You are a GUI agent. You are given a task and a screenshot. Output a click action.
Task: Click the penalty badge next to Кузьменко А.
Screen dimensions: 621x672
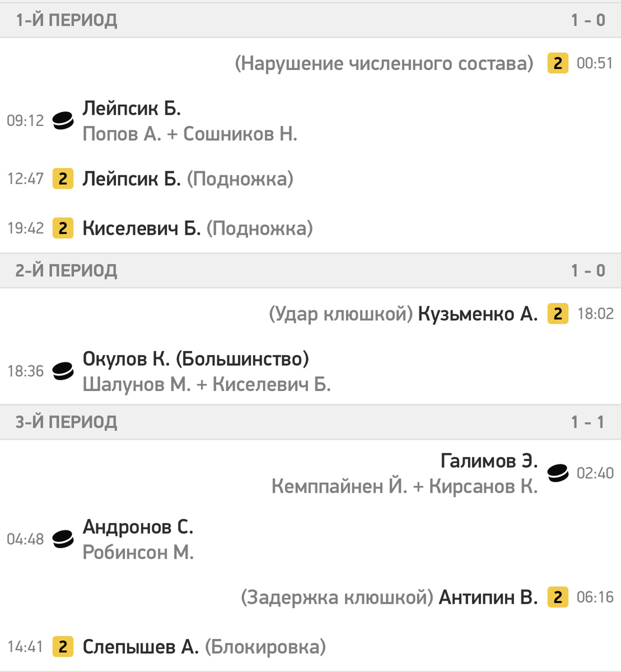[x=558, y=314]
